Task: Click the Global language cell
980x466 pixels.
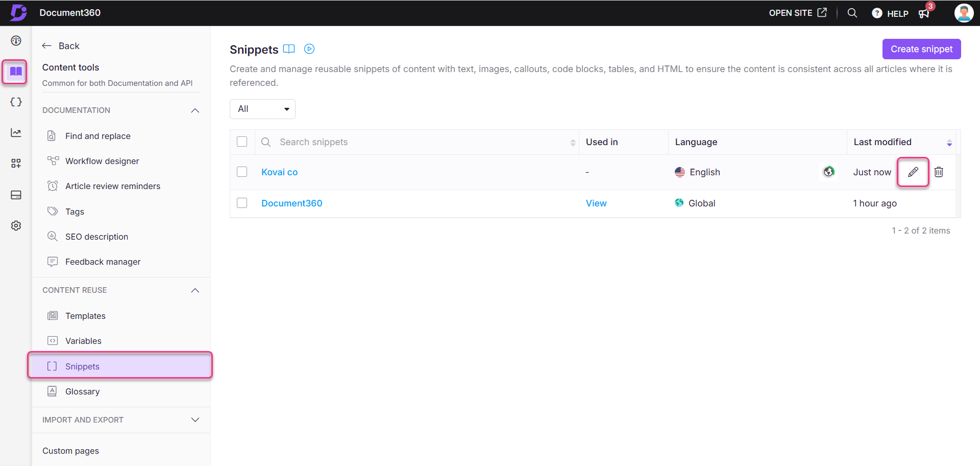Action: [x=695, y=203]
